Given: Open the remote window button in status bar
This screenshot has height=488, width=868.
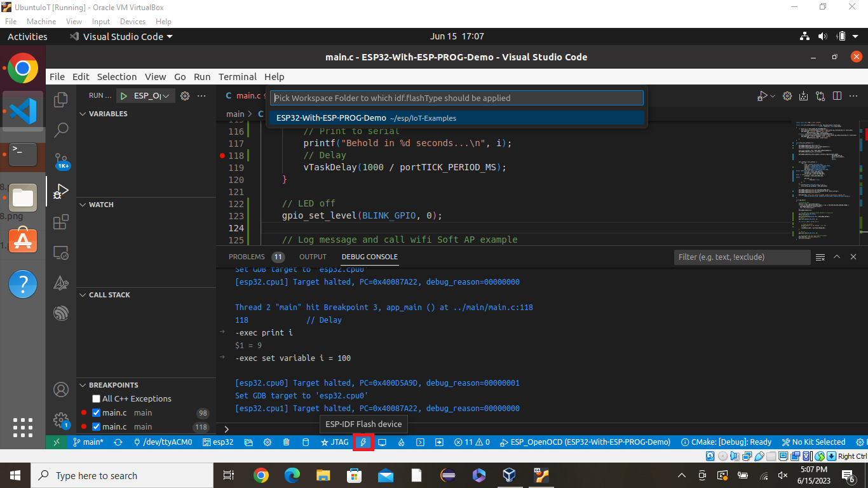Looking at the screenshot, I should (x=56, y=442).
